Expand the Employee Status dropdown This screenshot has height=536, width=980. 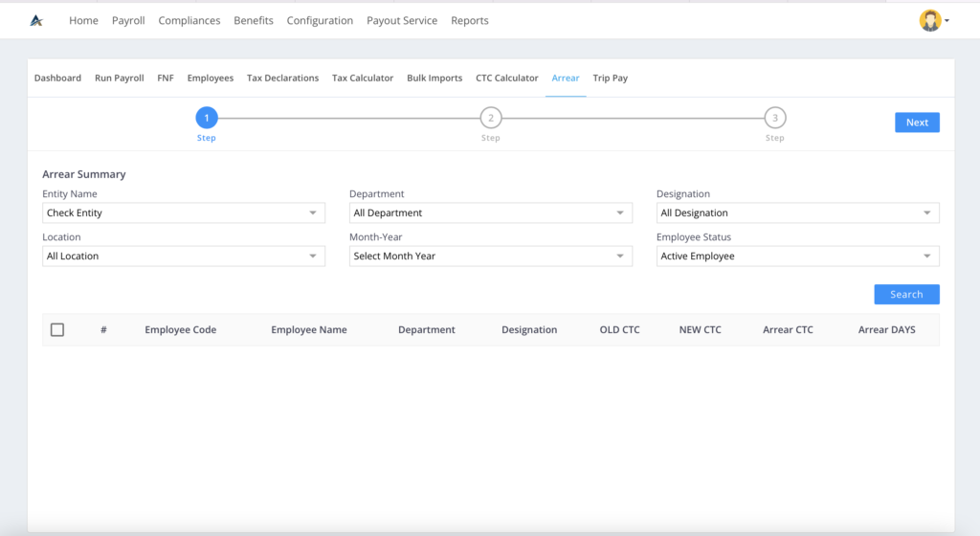pos(797,257)
